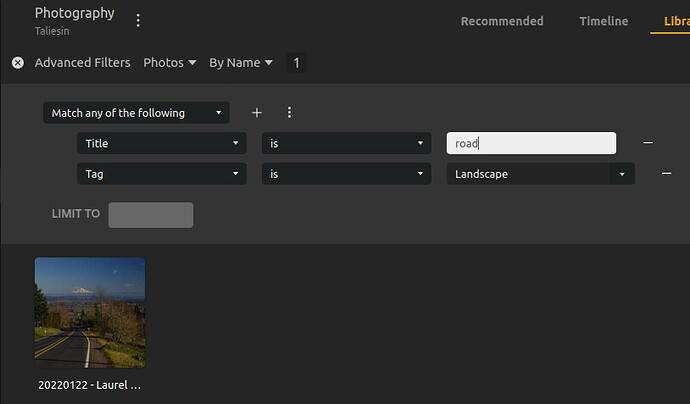Click the Advanced Filters label
Screen dimensions: 690x404
pyautogui.click(x=82, y=62)
